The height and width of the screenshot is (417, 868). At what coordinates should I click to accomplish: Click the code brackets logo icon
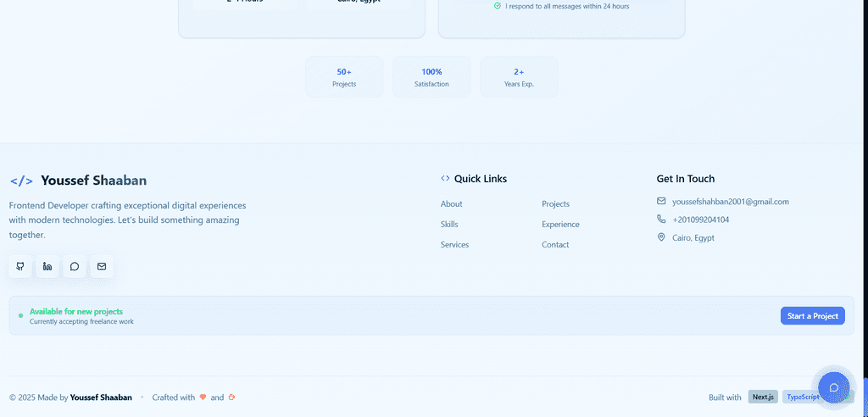click(21, 181)
